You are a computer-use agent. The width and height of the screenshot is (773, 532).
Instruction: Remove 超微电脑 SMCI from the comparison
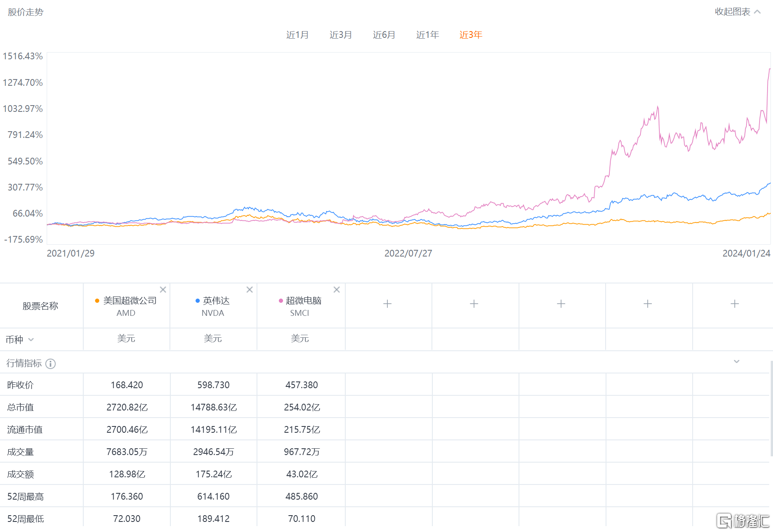(x=336, y=289)
